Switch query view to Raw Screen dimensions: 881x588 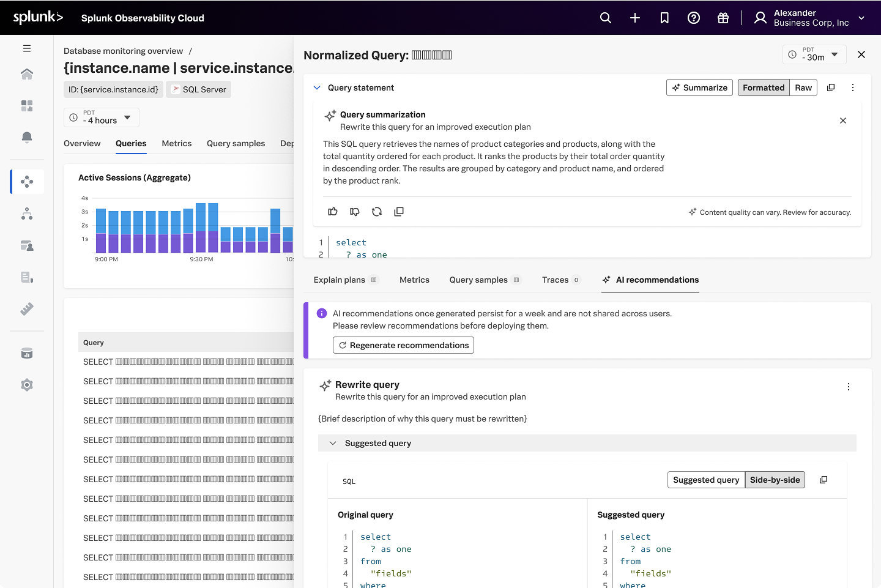[803, 87]
